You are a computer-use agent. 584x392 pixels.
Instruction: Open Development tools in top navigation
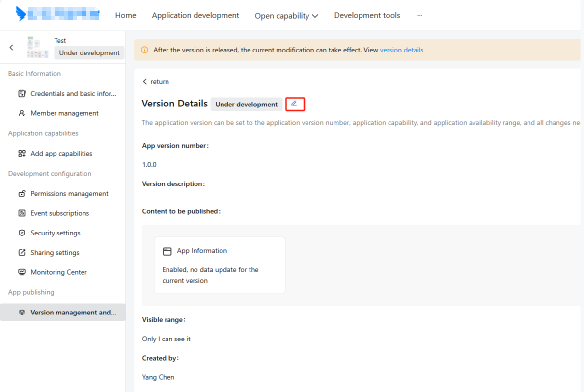click(367, 15)
